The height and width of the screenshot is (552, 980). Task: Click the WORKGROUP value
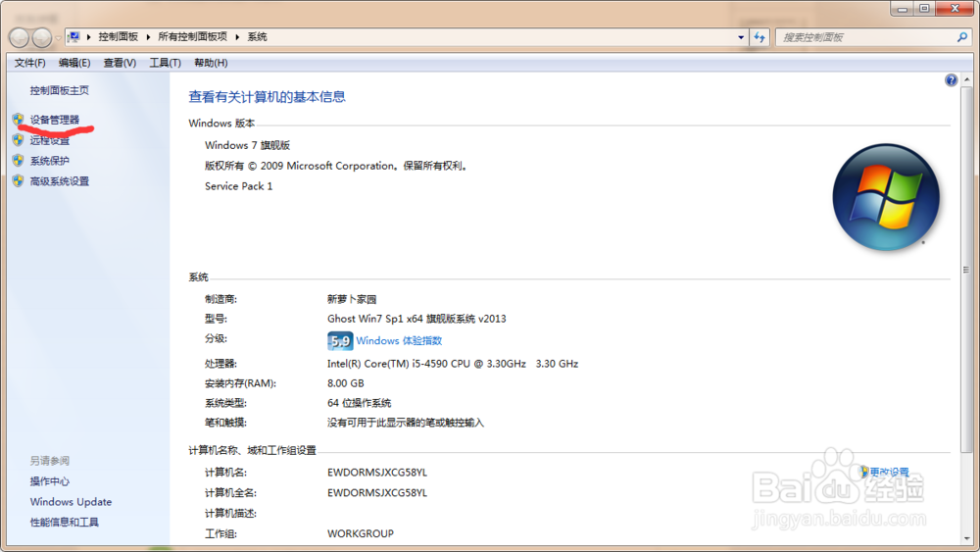[361, 534]
